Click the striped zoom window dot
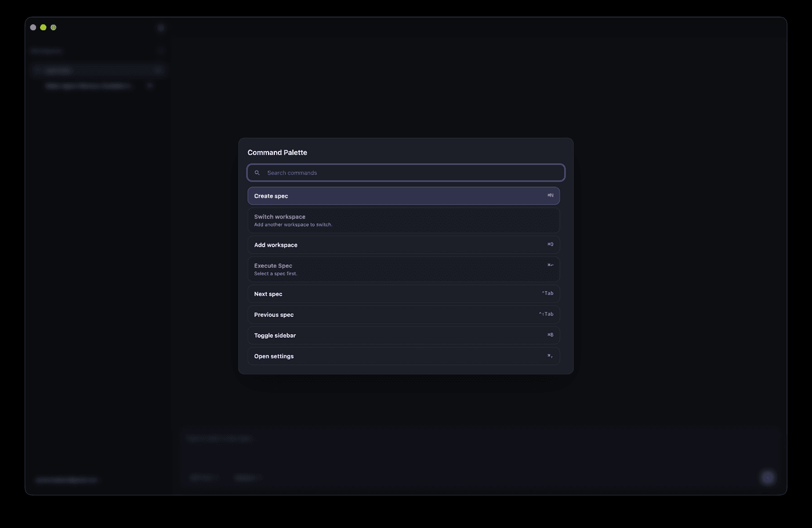 (x=53, y=27)
